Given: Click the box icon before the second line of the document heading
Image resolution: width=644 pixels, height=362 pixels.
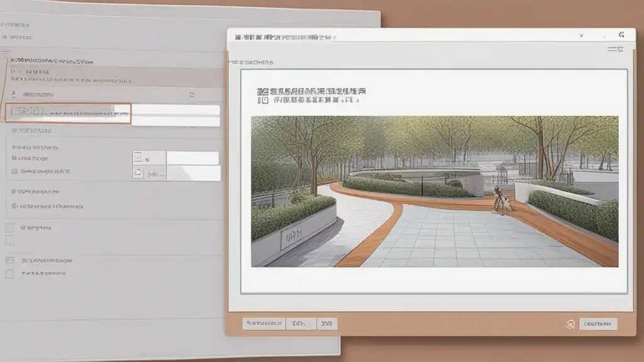Looking at the screenshot, I should [263, 100].
